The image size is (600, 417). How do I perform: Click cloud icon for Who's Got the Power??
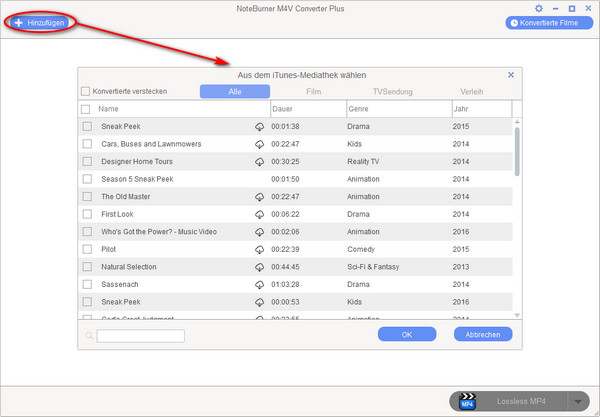click(x=259, y=232)
